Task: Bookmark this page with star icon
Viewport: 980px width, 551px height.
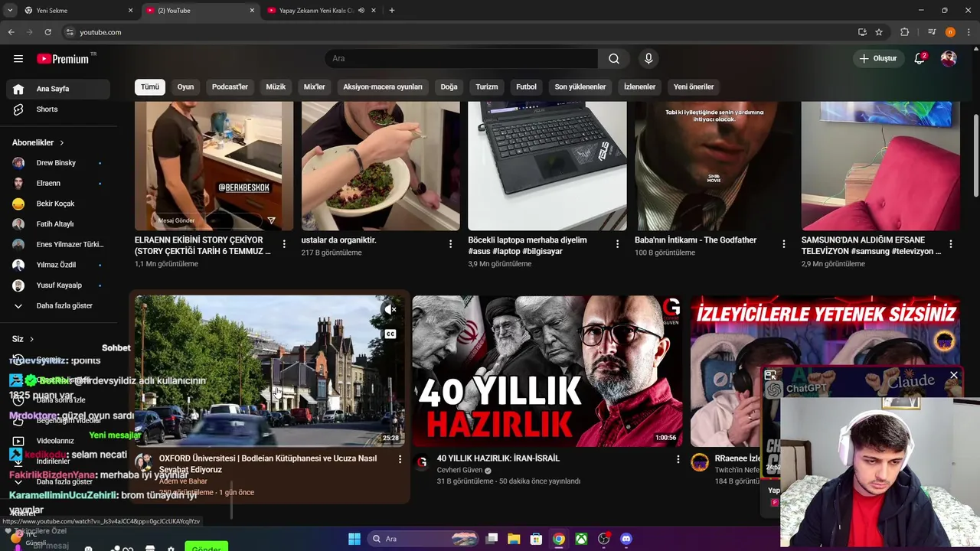Action: [x=879, y=32]
